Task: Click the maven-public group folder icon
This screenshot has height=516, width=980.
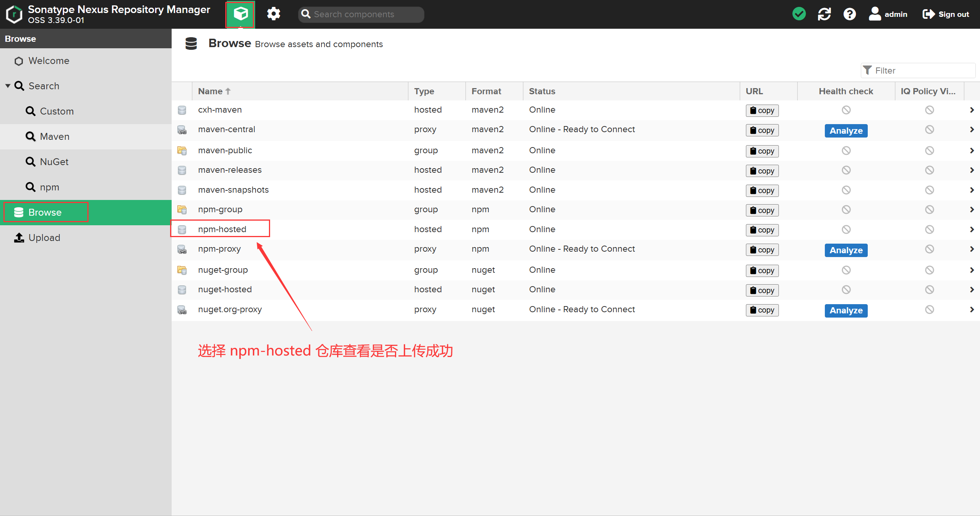Action: click(x=182, y=151)
